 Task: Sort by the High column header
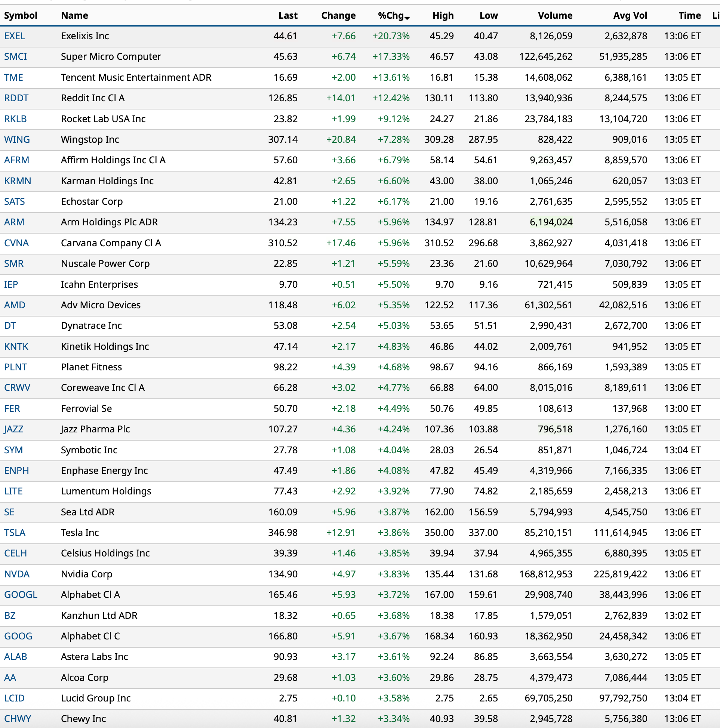[x=443, y=15]
